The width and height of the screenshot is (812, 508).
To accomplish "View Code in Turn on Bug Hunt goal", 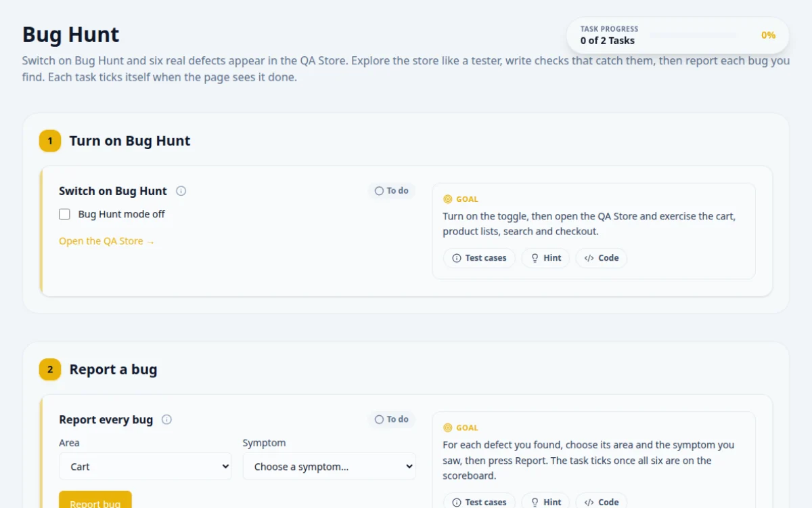I will (x=602, y=258).
